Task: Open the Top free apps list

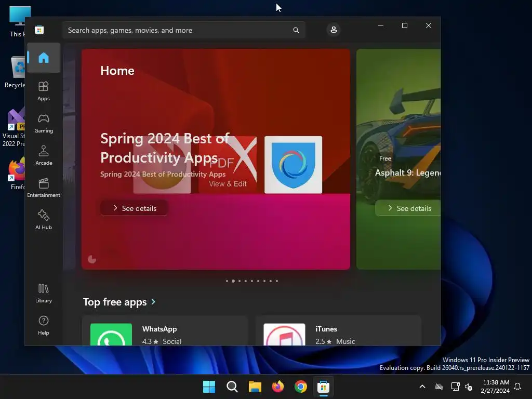Action: (x=115, y=302)
